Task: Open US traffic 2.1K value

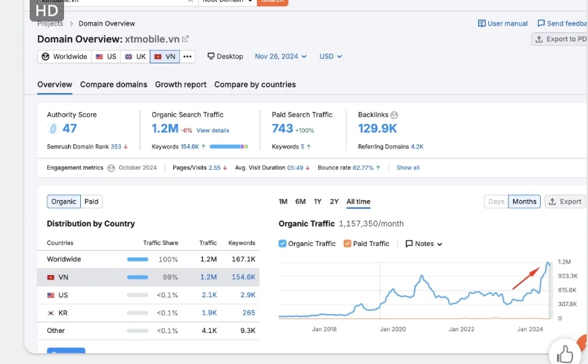Action: (209, 295)
